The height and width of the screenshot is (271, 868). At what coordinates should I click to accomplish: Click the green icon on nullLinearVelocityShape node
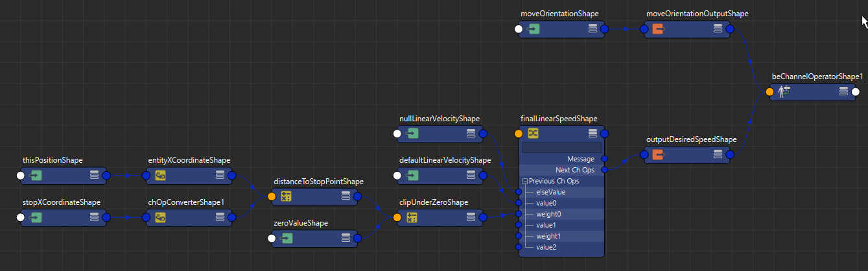412,134
